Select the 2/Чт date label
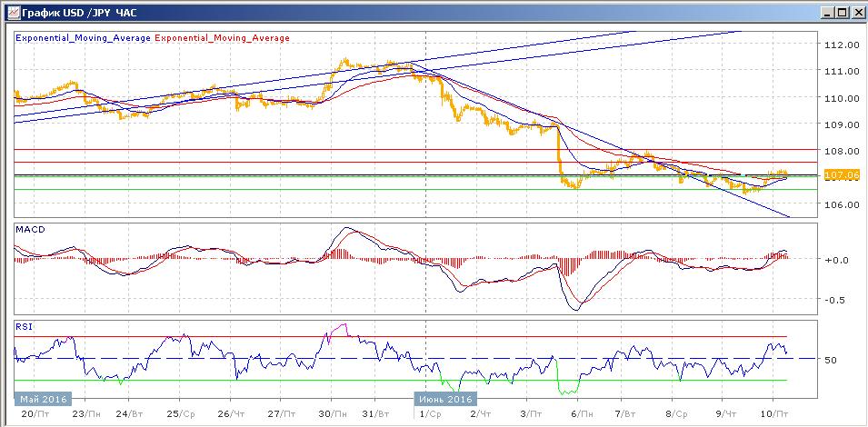868x427 pixels. [x=482, y=413]
